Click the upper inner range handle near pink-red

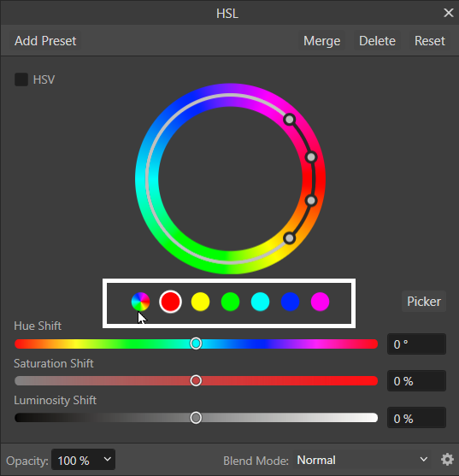311,157
